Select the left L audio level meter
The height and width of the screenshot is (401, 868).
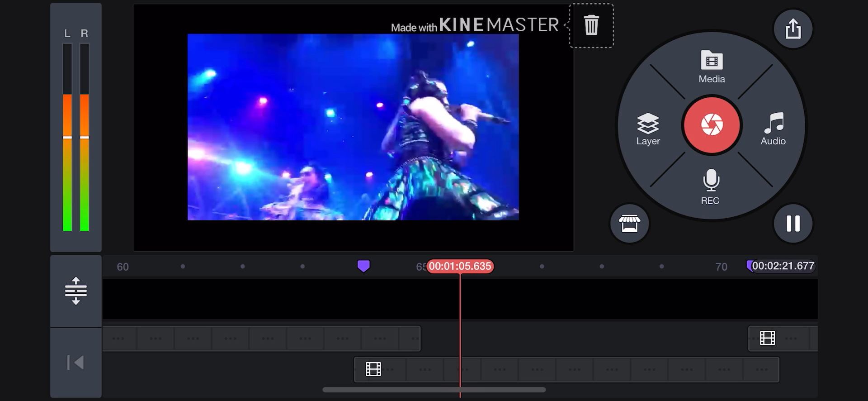[x=67, y=137]
